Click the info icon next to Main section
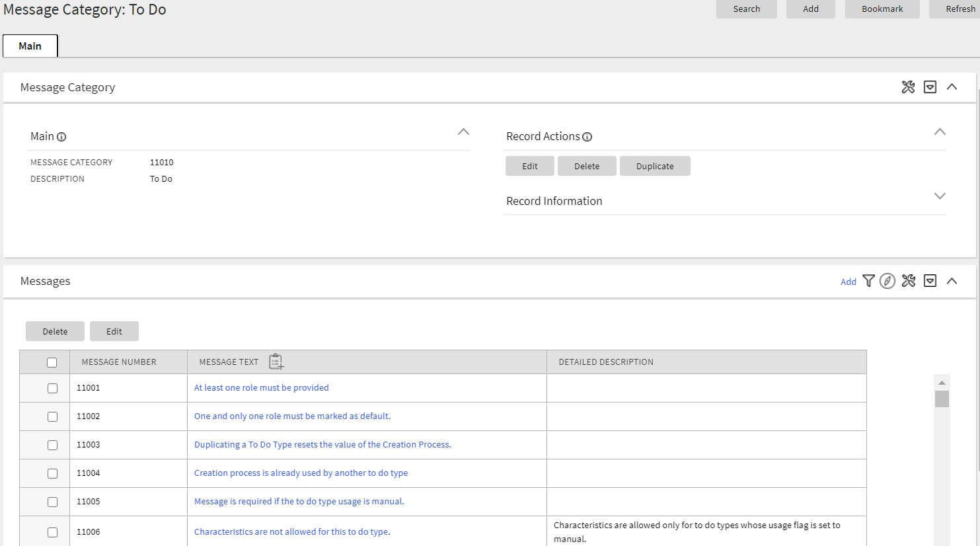Viewport: 980px width, 546px height. coord(61,137)
